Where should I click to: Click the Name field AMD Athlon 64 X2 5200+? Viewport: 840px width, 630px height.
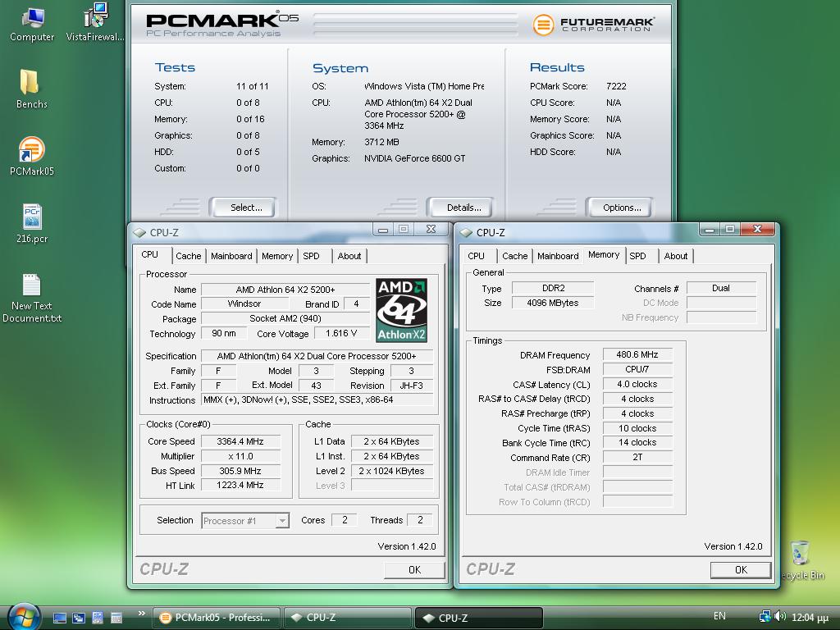coord(285,290)
